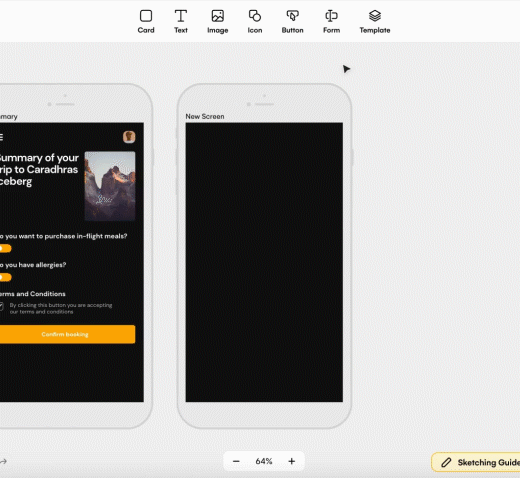Image resolution: width=520 pixels, height=478 pixels.
Task: Select the in-flight meals question text
Action: click(x=63, y=236)
